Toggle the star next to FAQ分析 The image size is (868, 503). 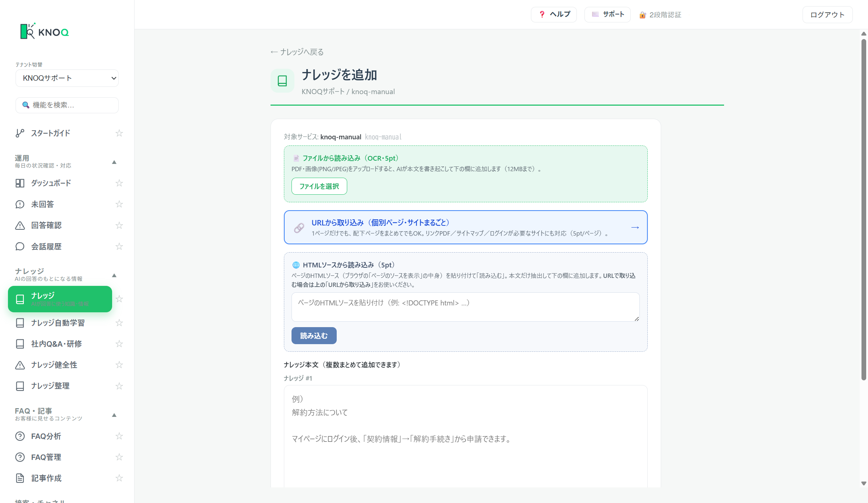click(x=119, y=436)
